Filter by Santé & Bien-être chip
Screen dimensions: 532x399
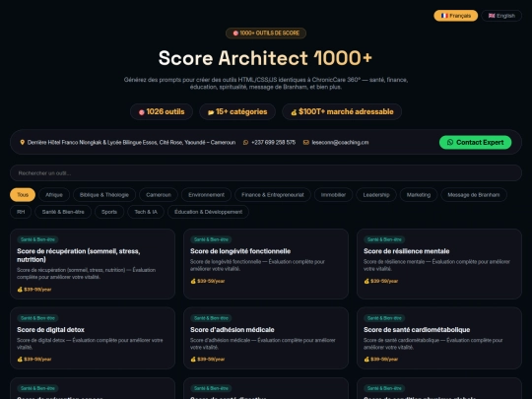pos(63,212)
